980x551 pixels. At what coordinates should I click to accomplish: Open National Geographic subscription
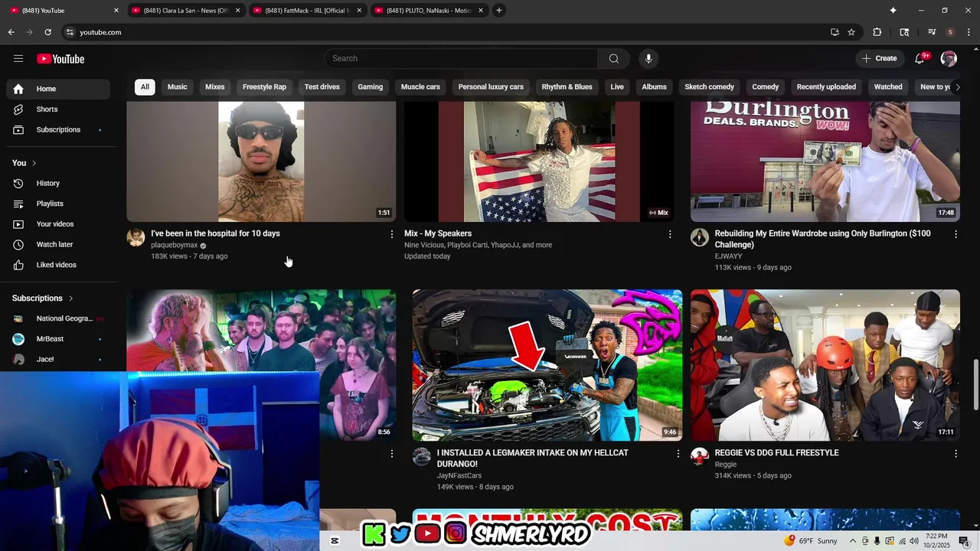[x=58, y=318]
